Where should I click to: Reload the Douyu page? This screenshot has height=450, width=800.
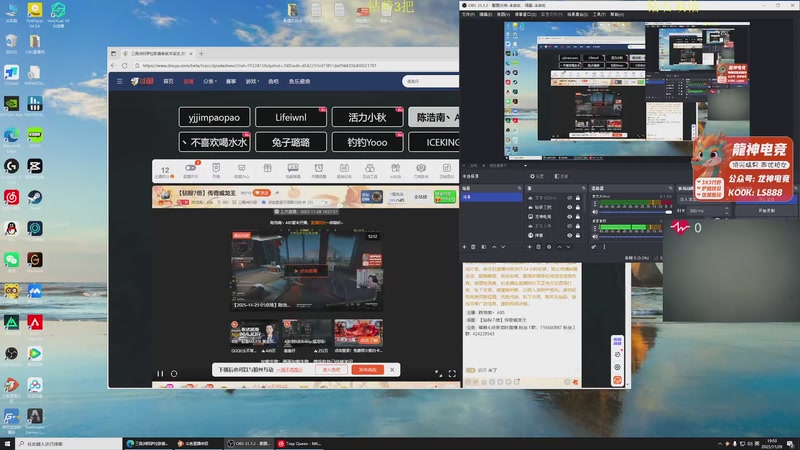(124, 65)
